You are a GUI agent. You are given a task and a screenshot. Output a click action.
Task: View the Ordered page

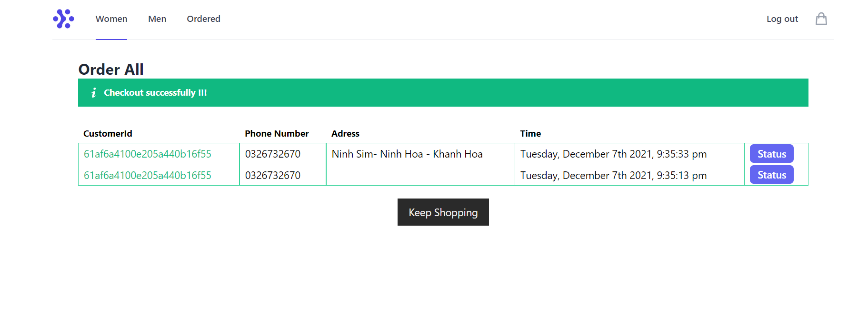(x=203, y=19)
